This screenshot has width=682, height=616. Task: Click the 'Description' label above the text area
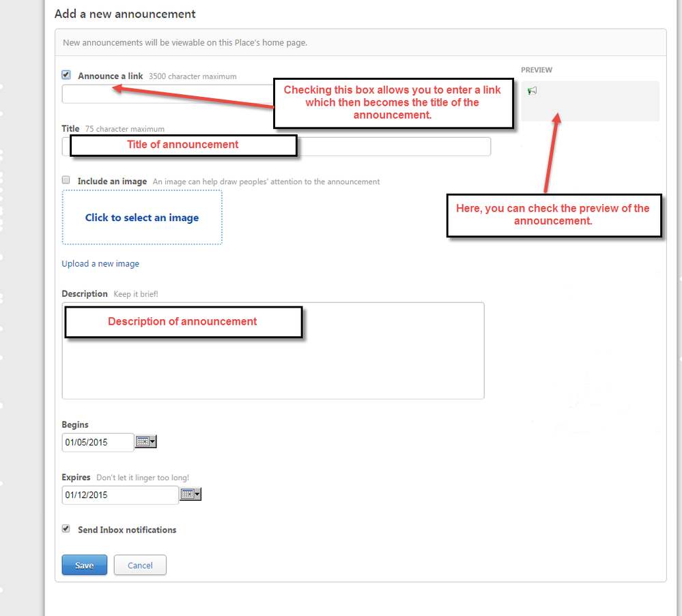pyautogui.click(x=85, y=294)
